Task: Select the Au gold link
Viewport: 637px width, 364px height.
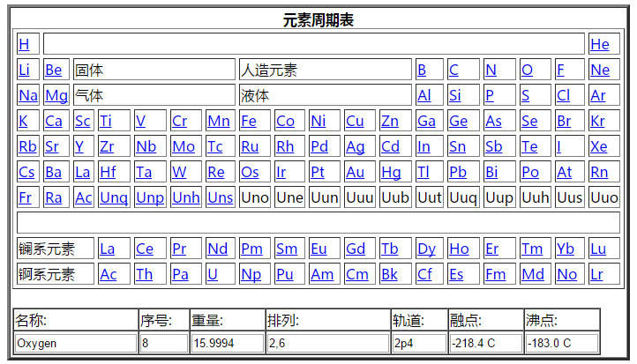Action: coord(355,172)
